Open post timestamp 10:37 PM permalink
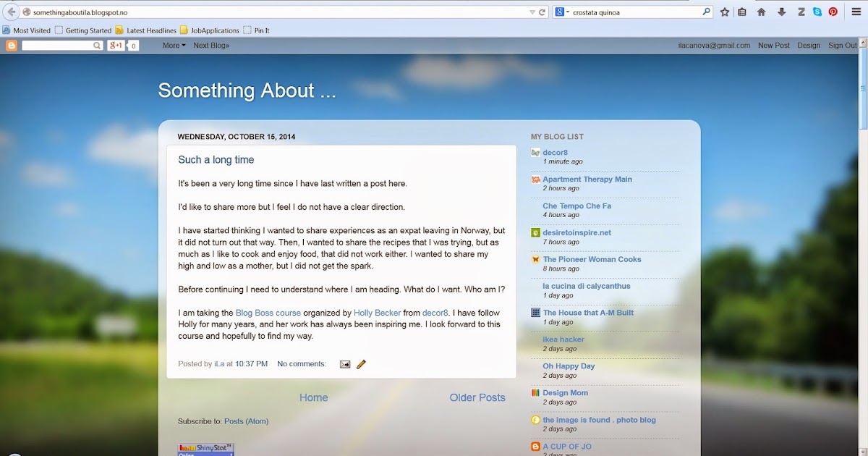 pyautogui.click(x=251, y=364)
